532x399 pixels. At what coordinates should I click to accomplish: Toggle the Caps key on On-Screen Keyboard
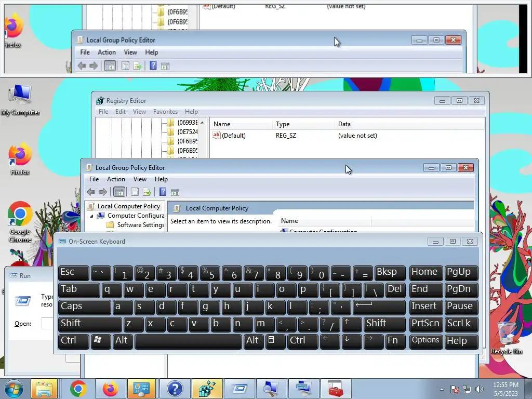pyautogui.click(x=84, y=307)
